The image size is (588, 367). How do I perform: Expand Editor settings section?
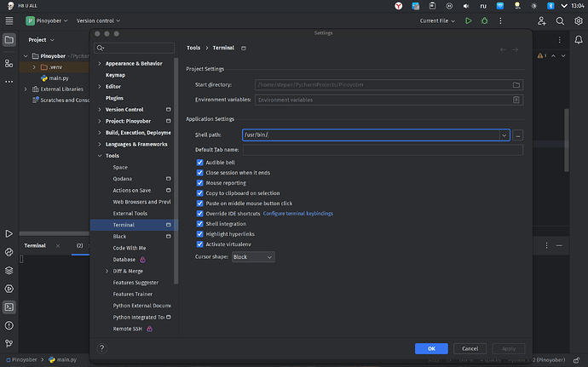[x=100, y=87]
